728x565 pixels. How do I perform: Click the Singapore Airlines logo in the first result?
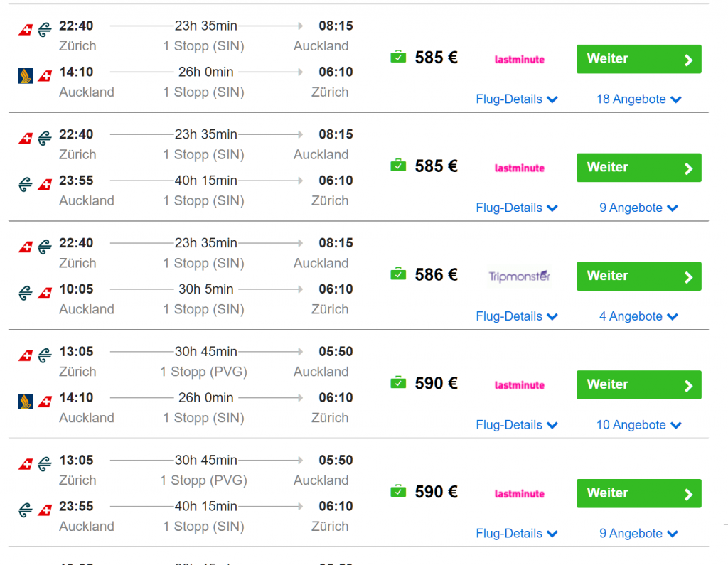(x=25, y=76)
